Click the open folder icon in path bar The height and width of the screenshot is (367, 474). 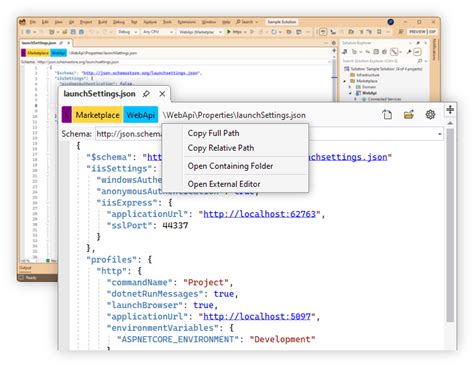409,115
